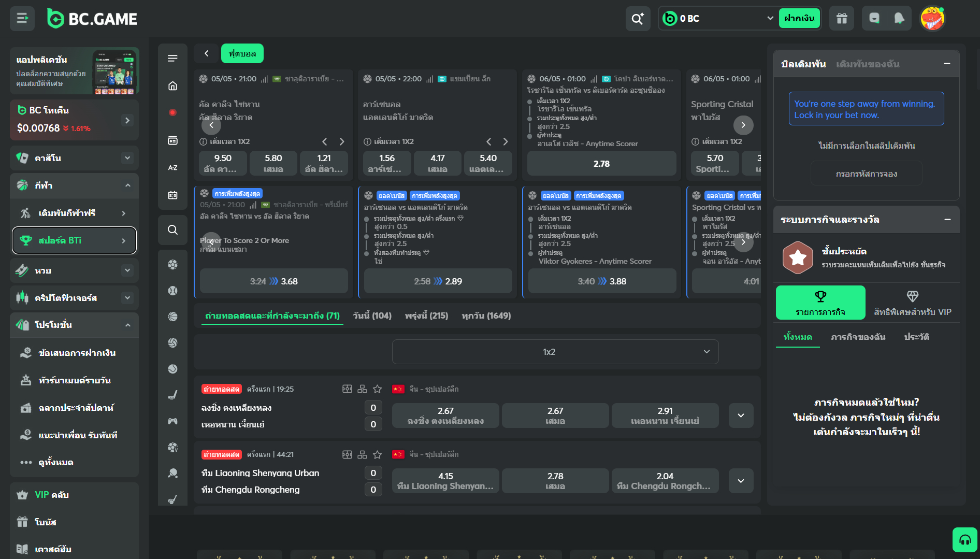
Task: Open the notifications bell
Action: coord(899,19)
